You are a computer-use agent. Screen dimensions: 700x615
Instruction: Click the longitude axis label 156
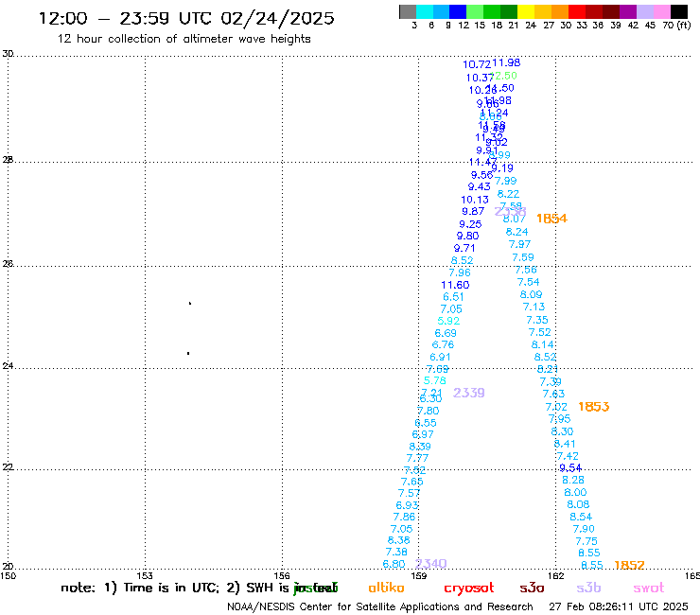282,576
